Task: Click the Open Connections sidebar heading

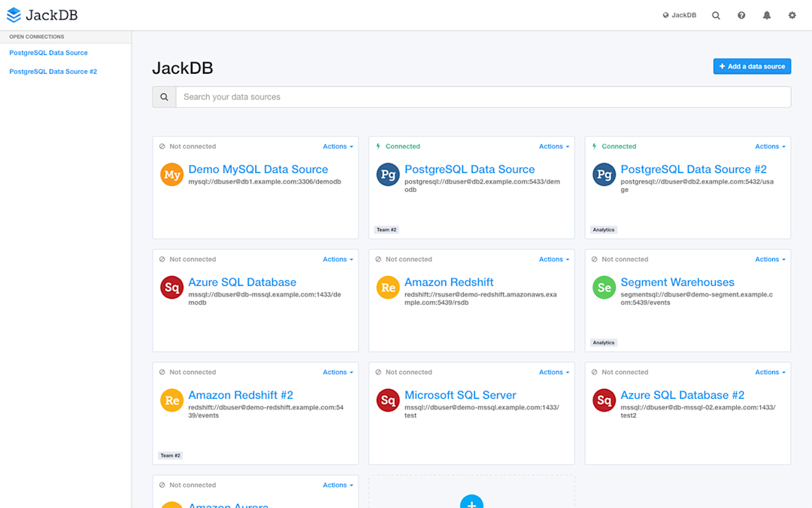Action: click(37, 37)
